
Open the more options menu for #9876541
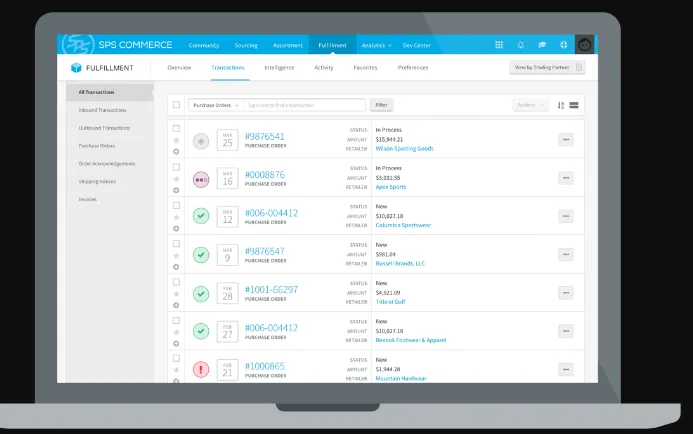[x=566, y=140]
